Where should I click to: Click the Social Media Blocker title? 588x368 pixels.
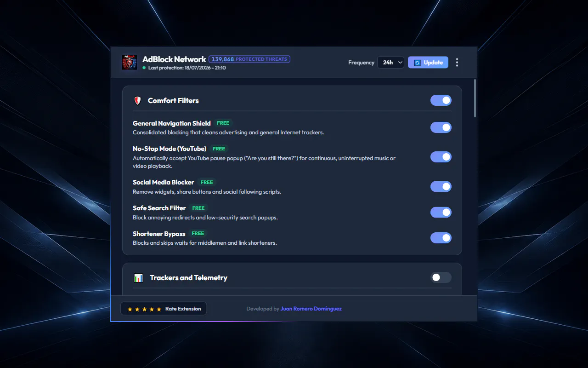164,183
